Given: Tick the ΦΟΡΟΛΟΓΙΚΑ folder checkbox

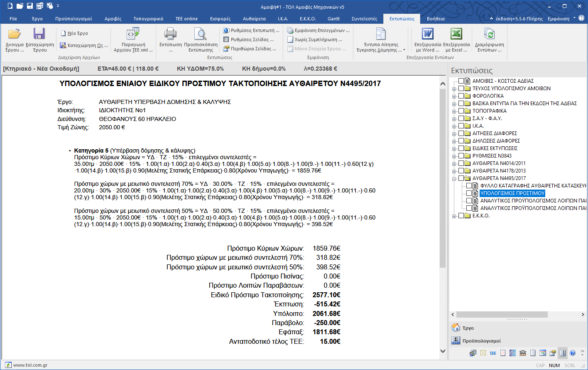Looking at the screenshot, I should pos(461,96).
